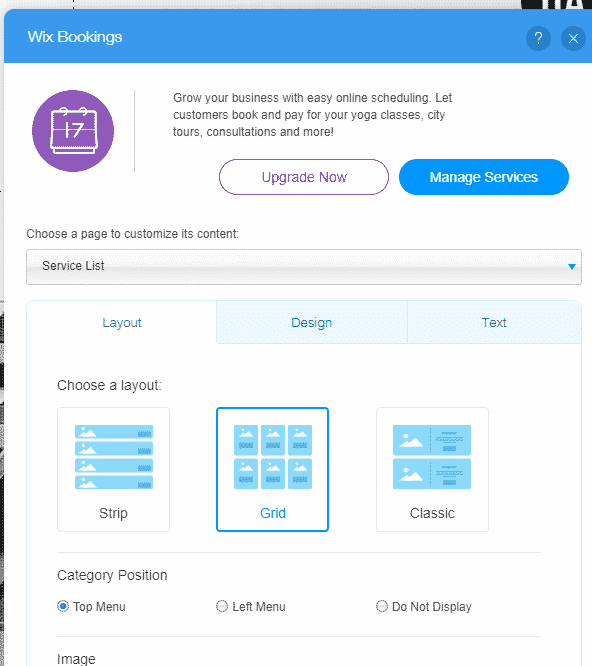
Task: Click the purple calendar Bookings icon
Action: (73, 131)
